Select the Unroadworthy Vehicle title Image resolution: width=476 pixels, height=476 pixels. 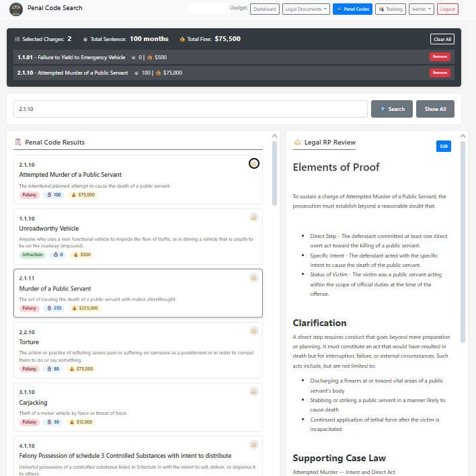coord(49,229)
